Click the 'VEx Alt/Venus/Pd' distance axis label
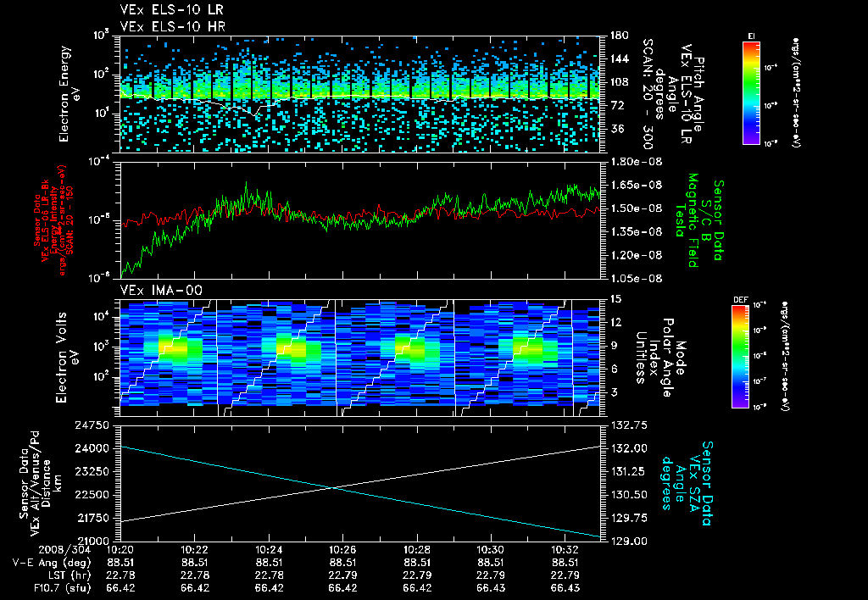Screen dimensions: 868x600 [x=36, y=484]
